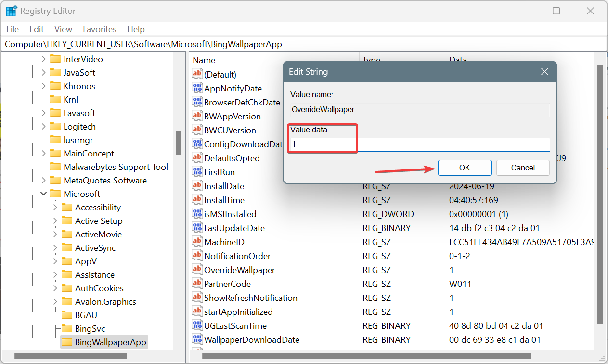Click the DefaultsOpted string value icon
The width and height of the screenshot is (608, 364).
click(197, 158)
